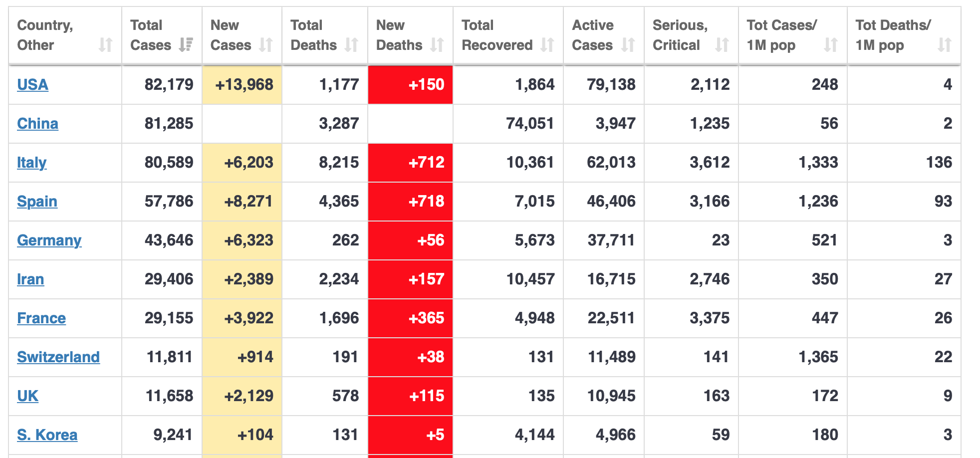Click sort arrows for Tot Deaths/1M pop
The width and height of the screenshot is (980, 458).
tap(944, 45)
